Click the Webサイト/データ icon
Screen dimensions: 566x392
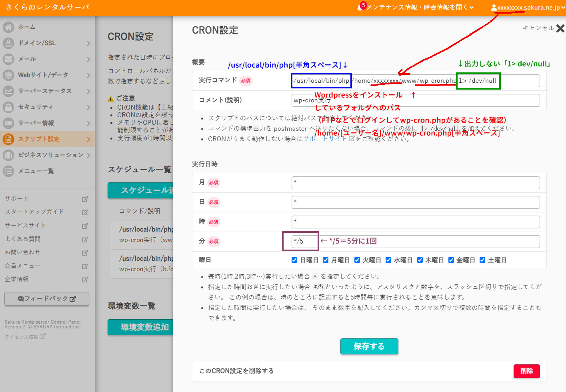(x=9, y=75)
